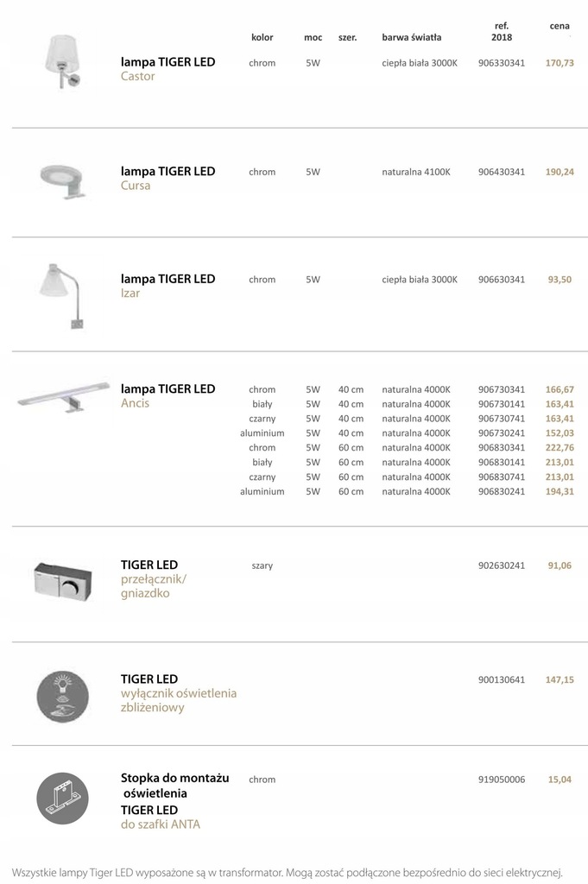This screenshot has height=884, width=588.
Task: Click the 'Izar' product name
Action: click(x=130, y=294)
